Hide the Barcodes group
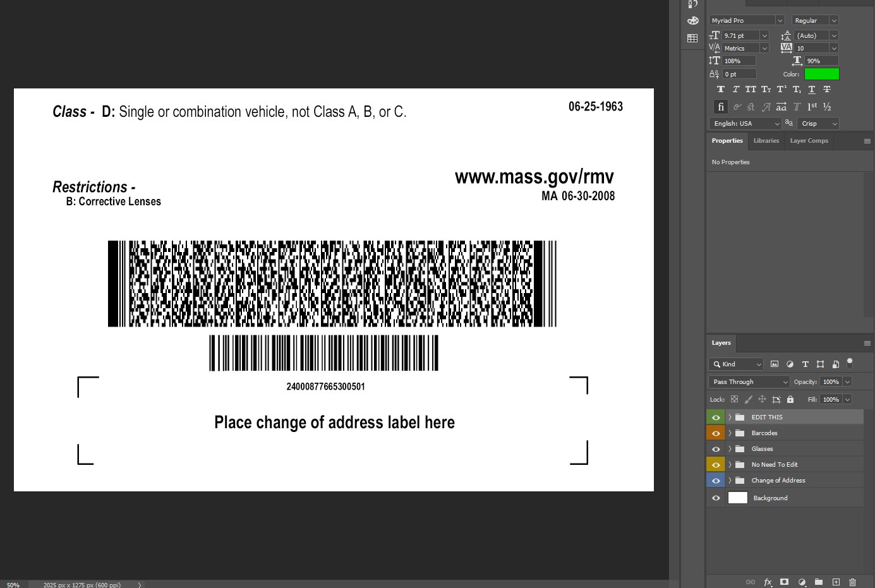The image size is (875, 588). point(716,433)
